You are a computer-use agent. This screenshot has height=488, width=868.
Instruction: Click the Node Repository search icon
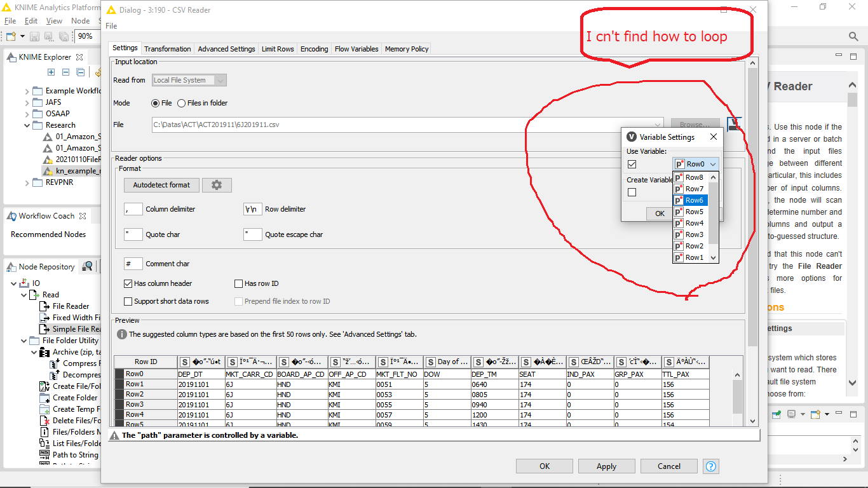87,266
